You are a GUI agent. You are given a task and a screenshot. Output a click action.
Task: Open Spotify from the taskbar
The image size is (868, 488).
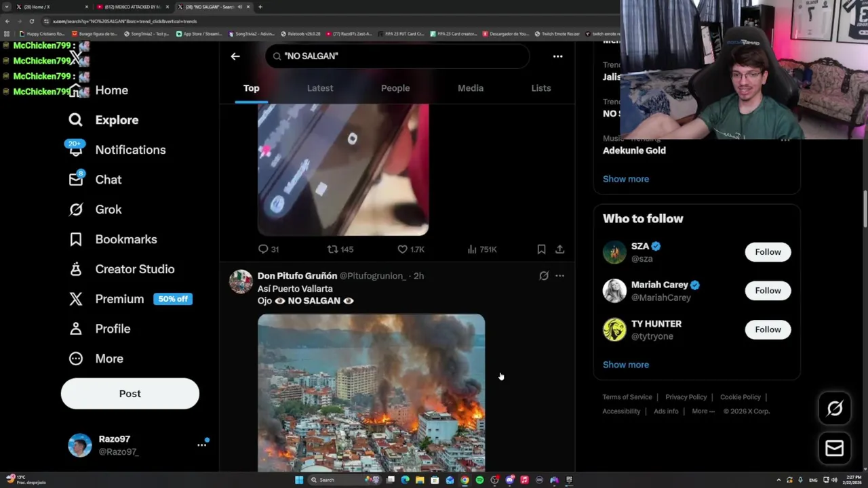479,480
